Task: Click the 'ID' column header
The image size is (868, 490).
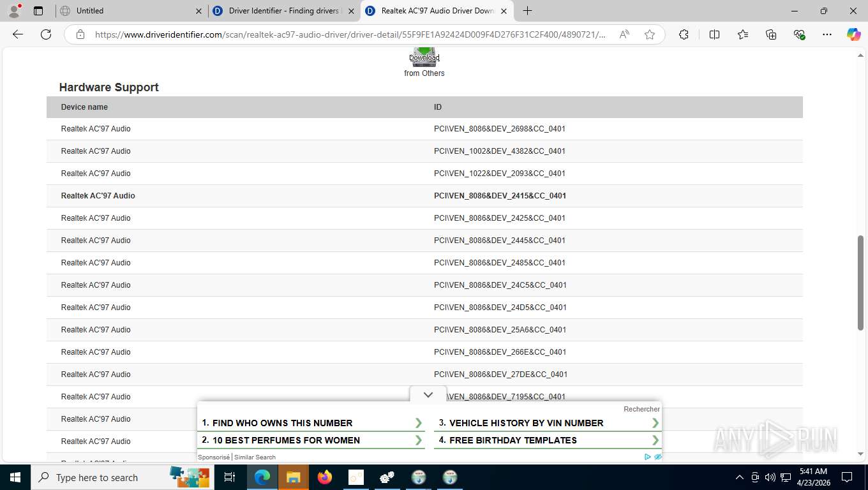Action: pos(438,107)
